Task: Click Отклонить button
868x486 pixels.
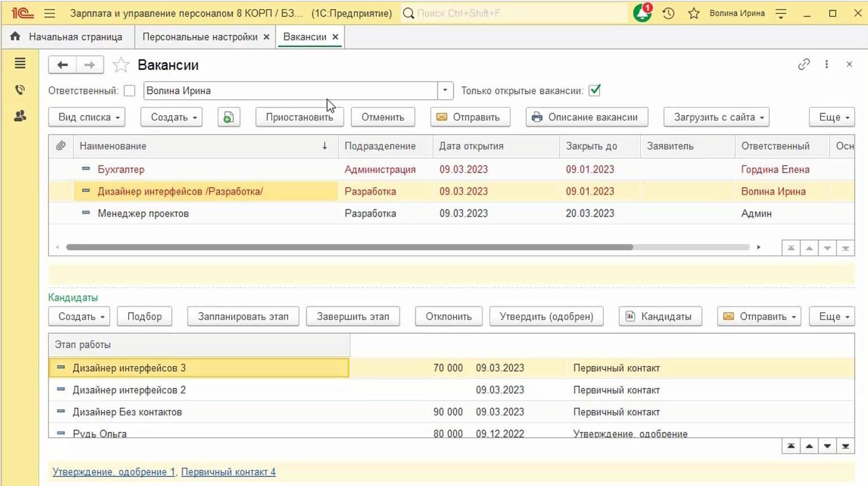Action: click(x=449, y=316)
